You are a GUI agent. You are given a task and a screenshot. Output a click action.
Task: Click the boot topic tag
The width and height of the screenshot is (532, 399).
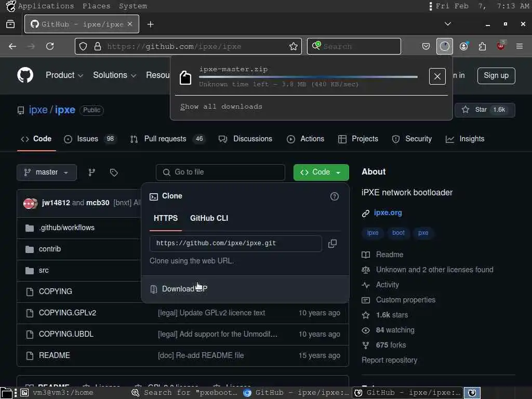coord(398,233)
